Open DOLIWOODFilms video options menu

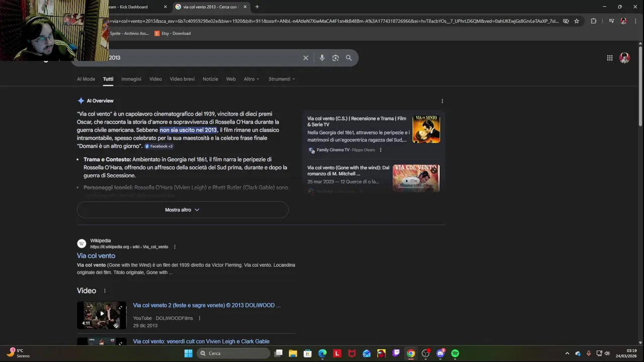pos(199,318)
